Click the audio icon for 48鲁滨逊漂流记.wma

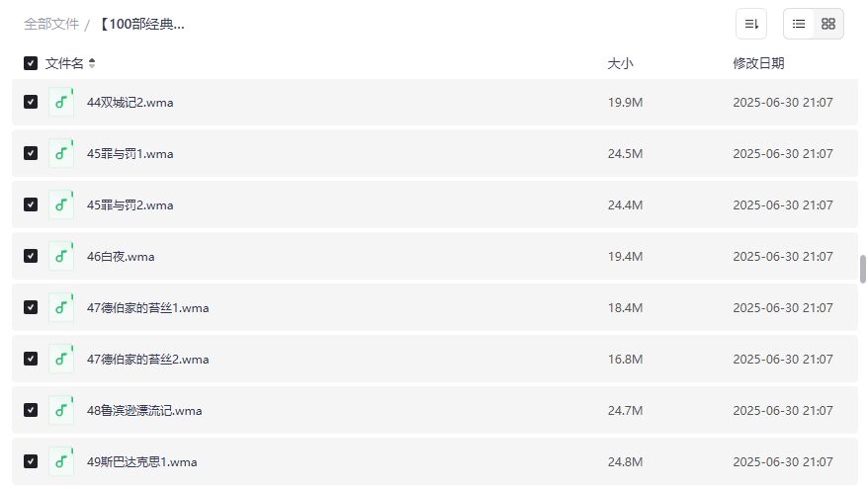pos(61,410)
